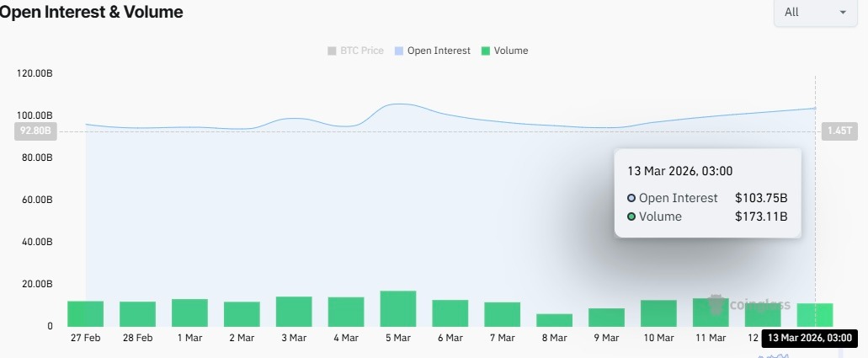Open the All time range dropdown
This screenshot has height=358, width=868.
coord(816,12)
